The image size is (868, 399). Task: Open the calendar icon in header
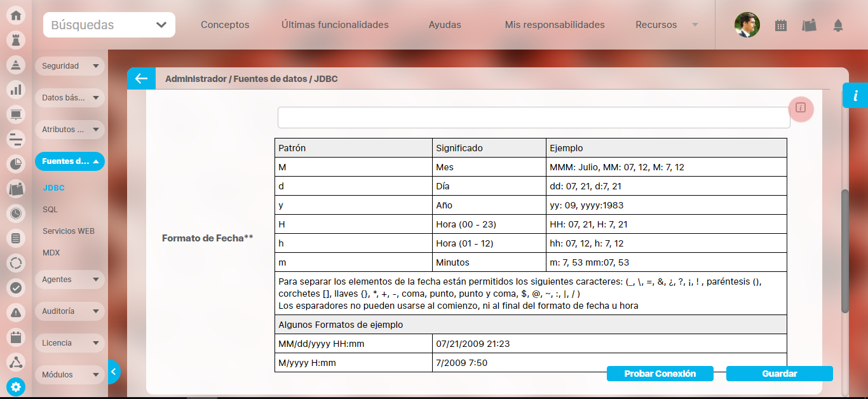click(x=781, y=25)
